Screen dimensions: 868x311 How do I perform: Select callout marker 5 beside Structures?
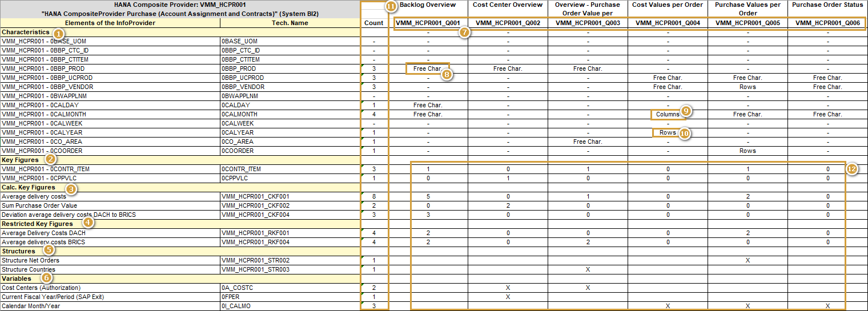(49, 250)
